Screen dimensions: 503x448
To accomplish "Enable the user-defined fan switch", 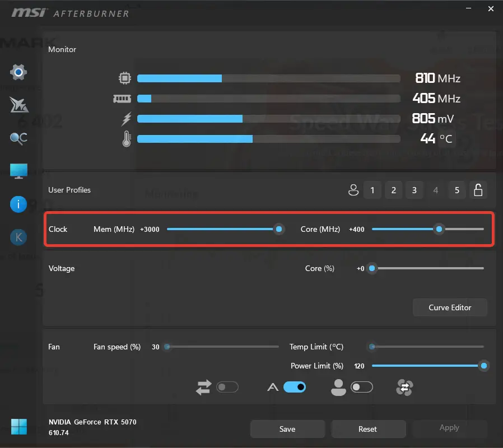I will click(362, 387).
